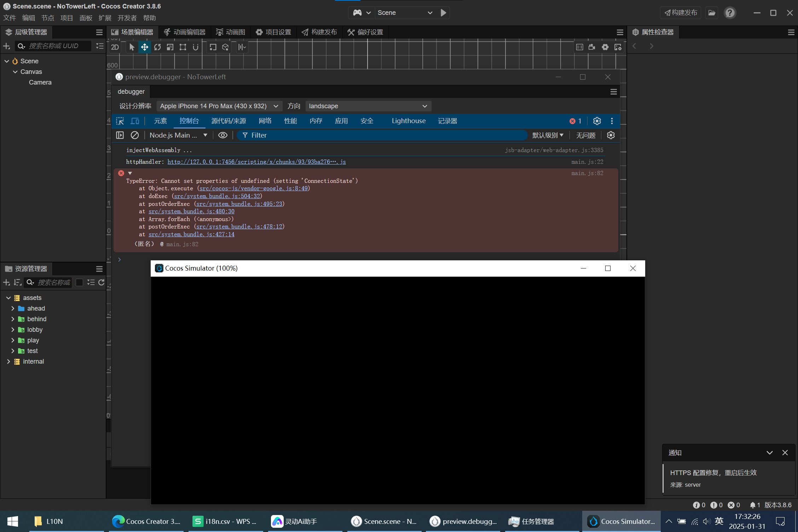Toggle device toolbar emulation icon
The image size is (798, 532).
click(135, 121)
